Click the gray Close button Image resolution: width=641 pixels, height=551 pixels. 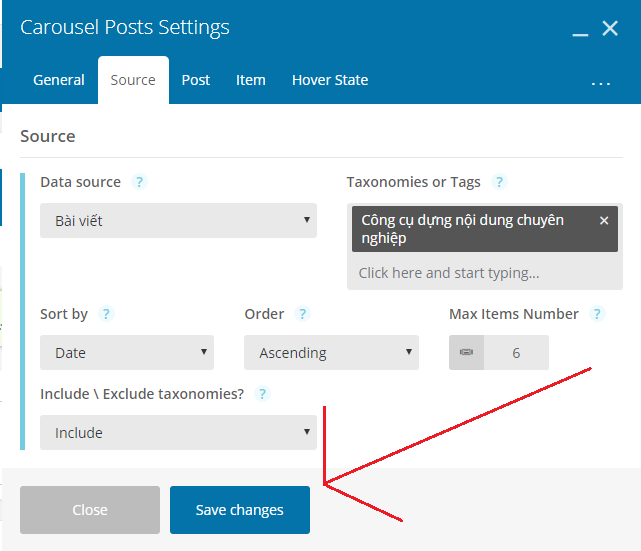(x=90, y=510)
